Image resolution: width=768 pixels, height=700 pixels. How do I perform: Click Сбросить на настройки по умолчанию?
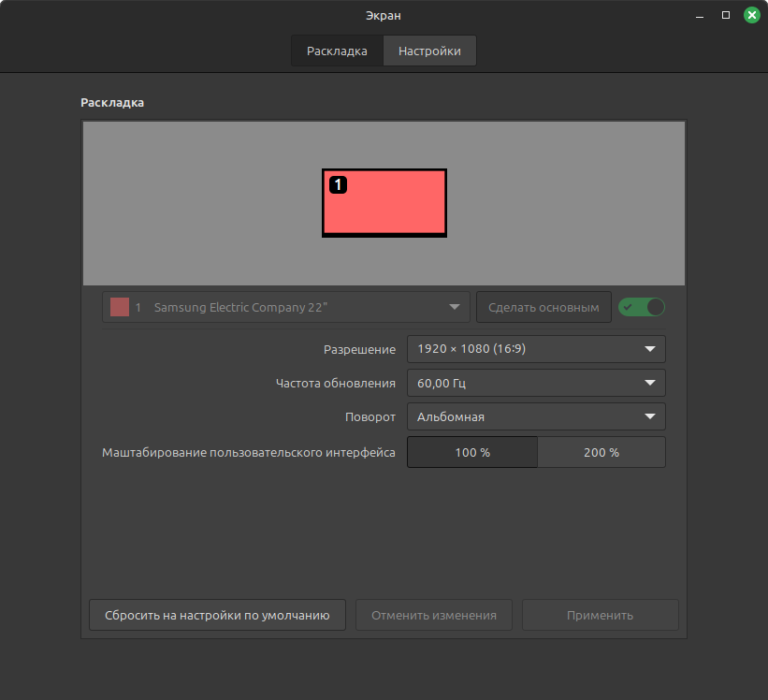[217, 615]
